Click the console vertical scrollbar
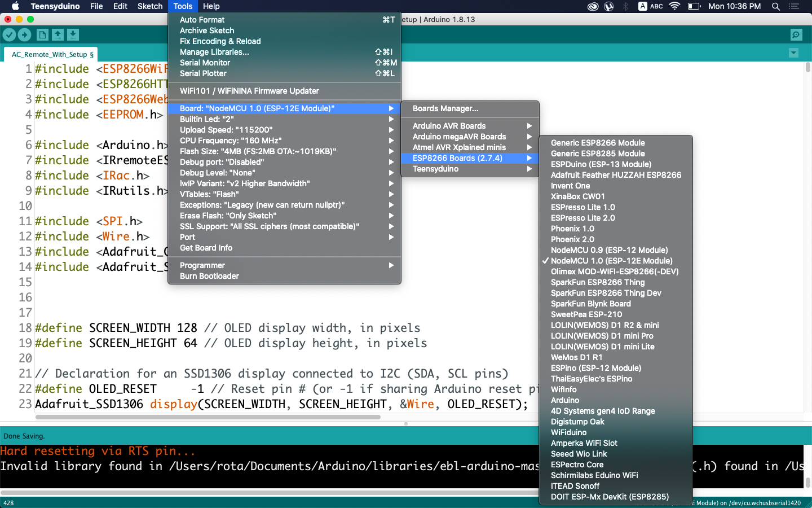Image resolution: width=812 pixels, height=508 pixels. click(807, 482)
